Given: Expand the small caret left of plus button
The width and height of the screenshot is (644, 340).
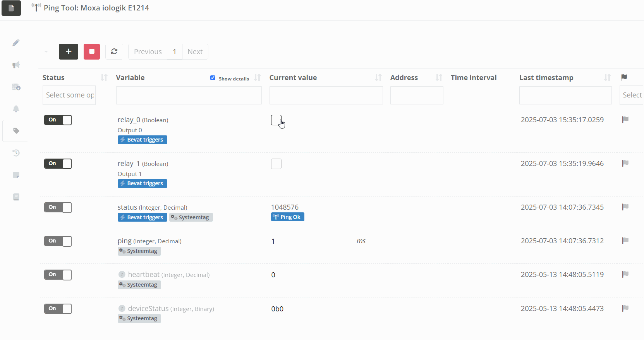Looking at the screenshot, I should (46, 52).
